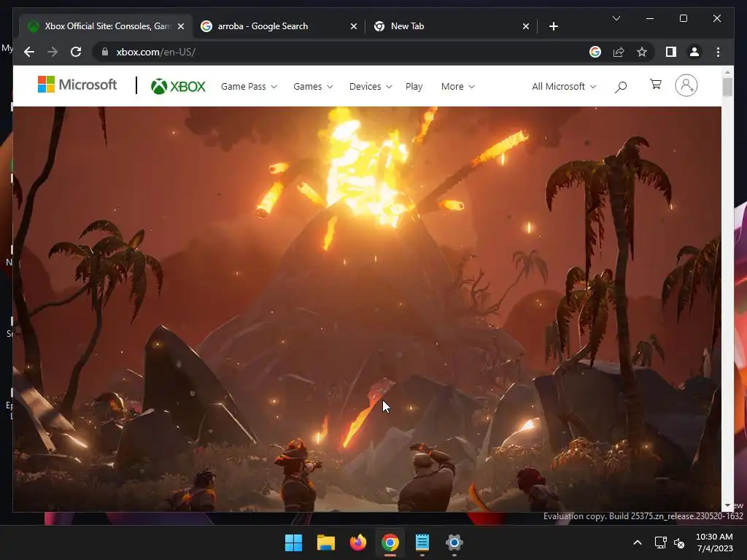The width and height of the screenshot is (747, 560).
Task: Open the tab search chevron
Action: tap(616, 18)
